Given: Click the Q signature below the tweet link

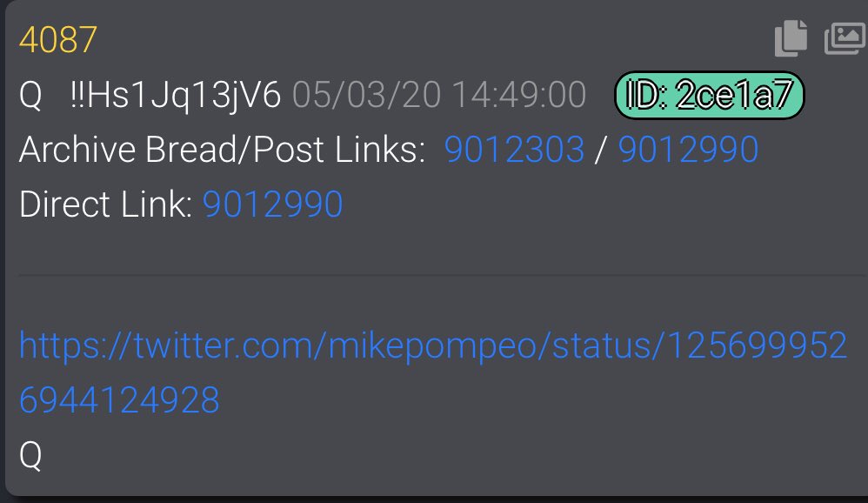Looking at the screenshot, I should point(30,455).
